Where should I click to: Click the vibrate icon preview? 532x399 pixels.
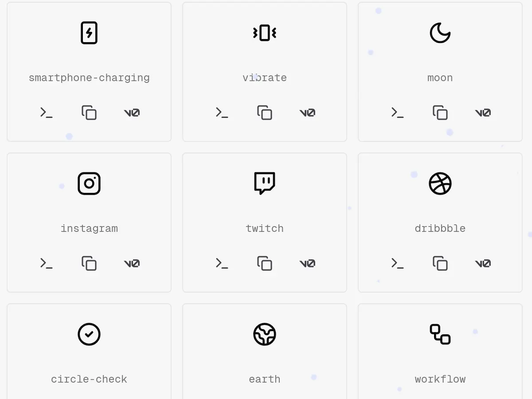(265, 33)
